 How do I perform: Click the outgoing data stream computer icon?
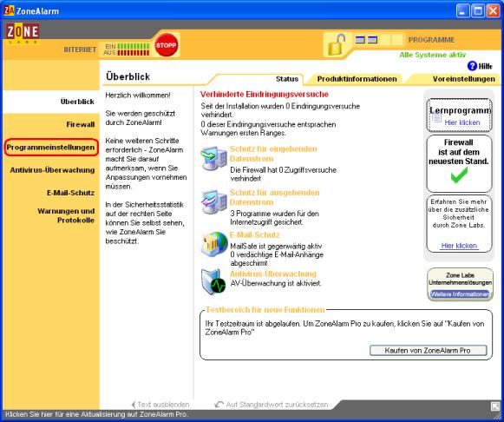click(x=213, y=201)
